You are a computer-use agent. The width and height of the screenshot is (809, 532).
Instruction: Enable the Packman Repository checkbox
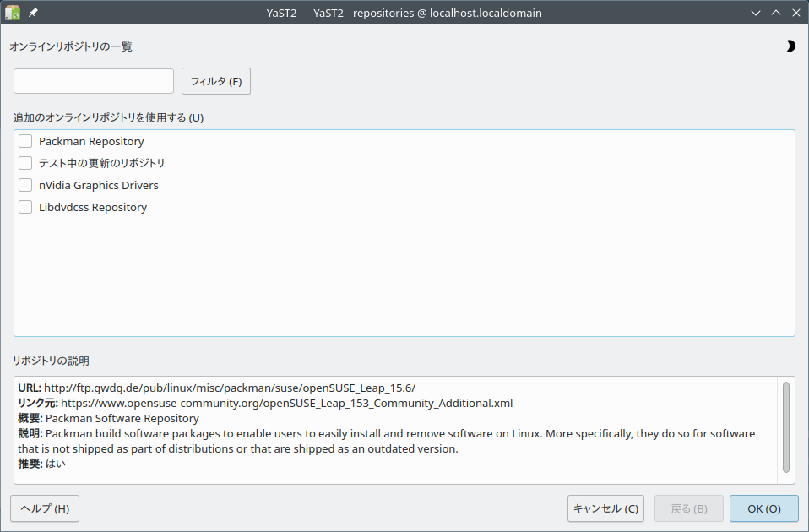25,141
